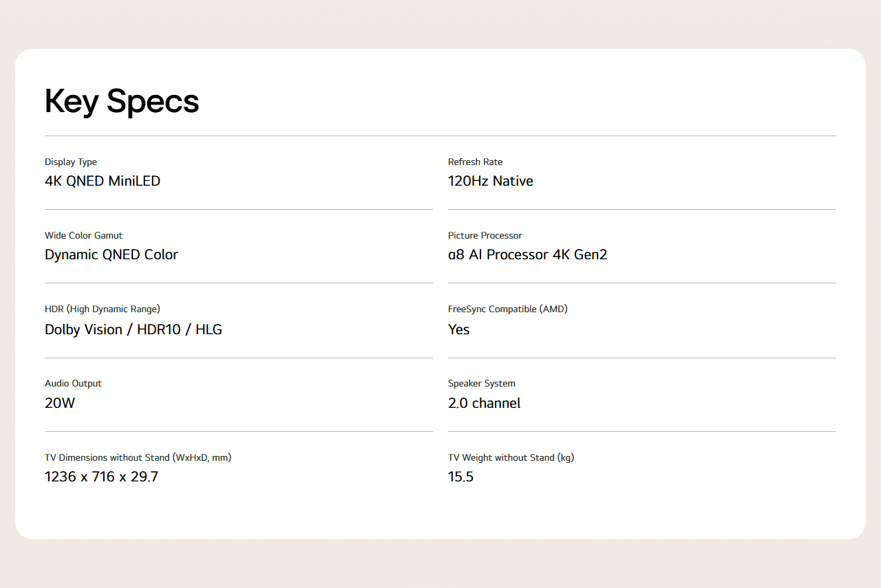
Task: Click the Display Type label
Action: [x=71, y=162]
